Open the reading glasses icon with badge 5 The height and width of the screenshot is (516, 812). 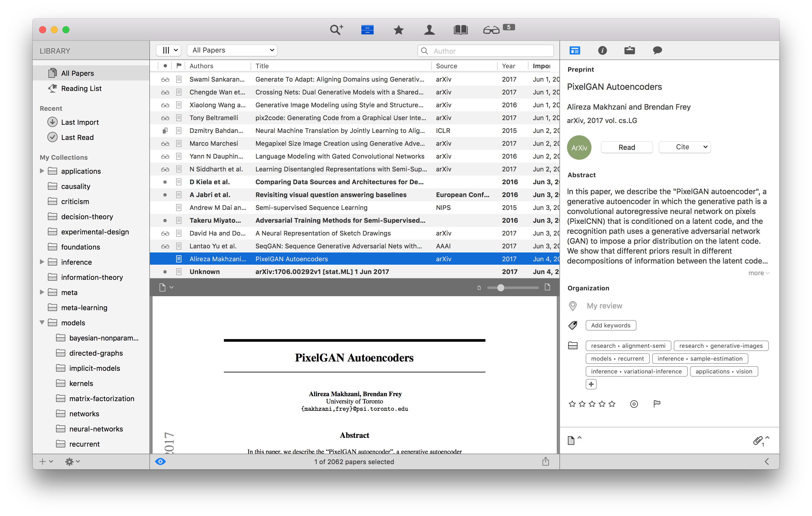(491, 30)
